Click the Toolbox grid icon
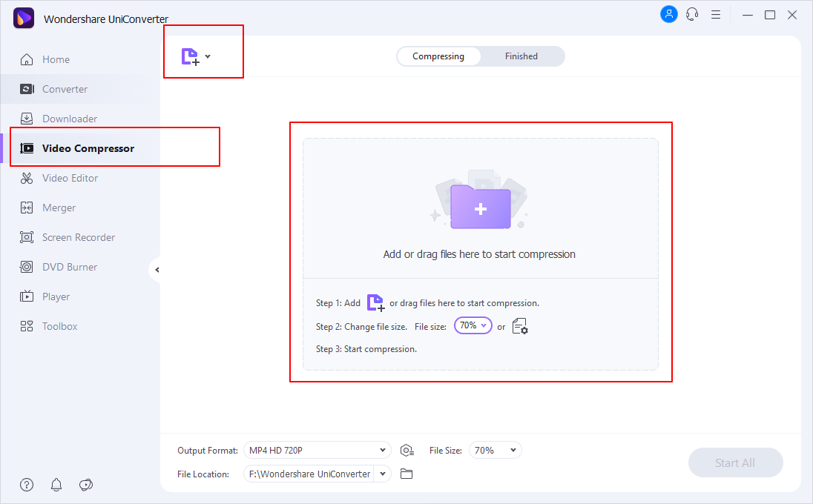813x504 pixels. tap(27, 326)
